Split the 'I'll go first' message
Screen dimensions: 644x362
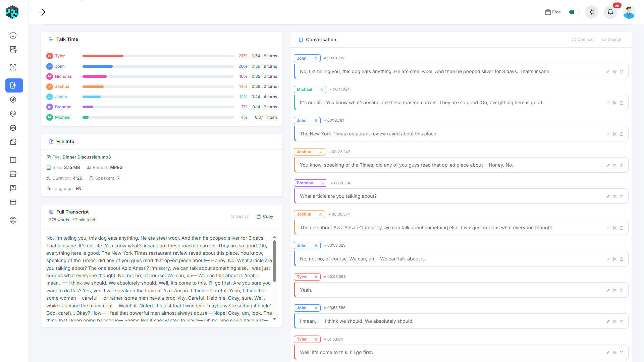[614, 353]
